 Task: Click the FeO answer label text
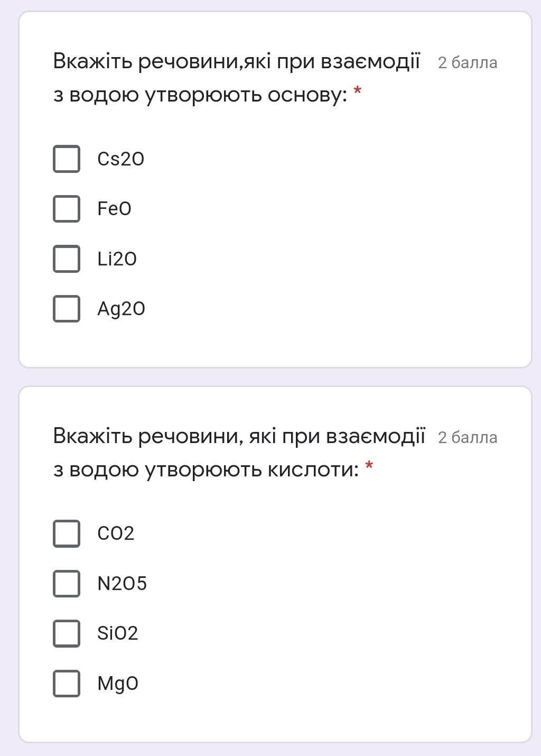[x=114, y=209]
